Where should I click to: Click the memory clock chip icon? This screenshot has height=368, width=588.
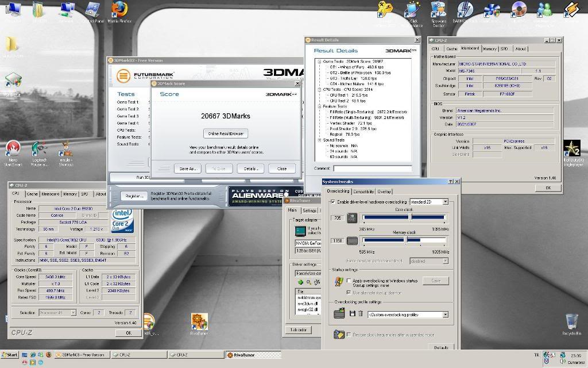pyautogui.click(x=352, y=241)
